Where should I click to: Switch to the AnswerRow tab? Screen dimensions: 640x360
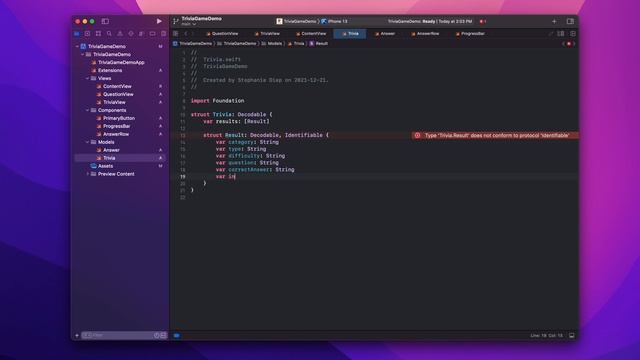(425, 34)
